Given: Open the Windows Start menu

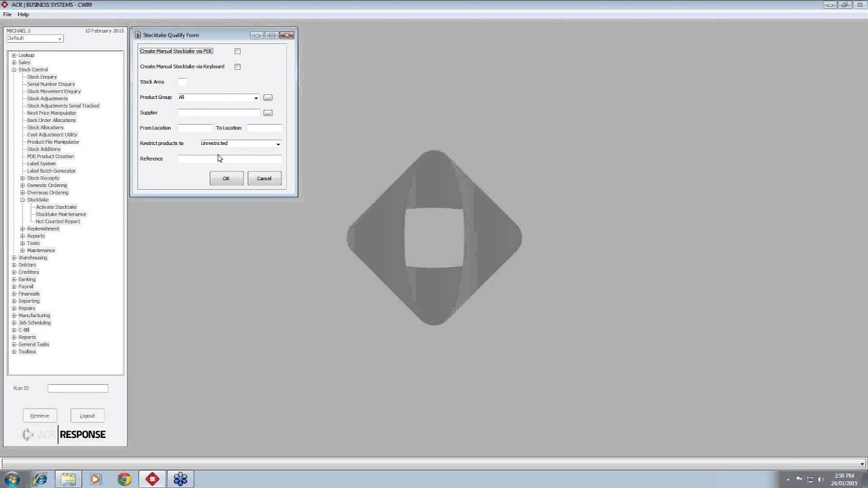Looking at the screenshot, I should [x=12, y=479].
